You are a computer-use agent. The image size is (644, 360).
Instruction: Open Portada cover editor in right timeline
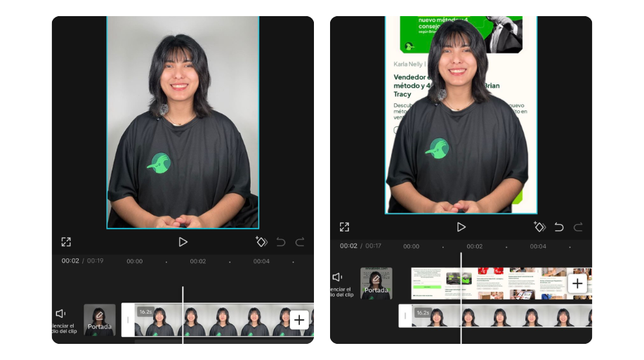376,284
